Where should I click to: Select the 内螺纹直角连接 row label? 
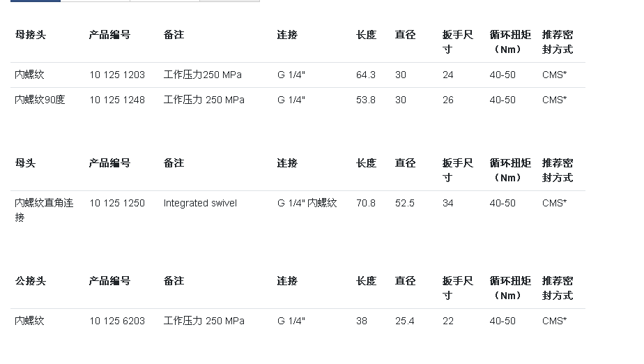pyautogui.click(x=44, y=210)
